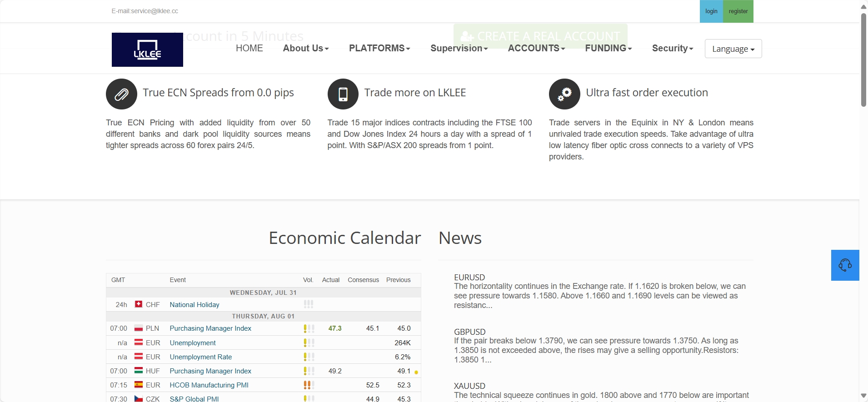
Task: Click the Hungarian flag next to HUF
Action: pyautogui.click(x=139, y=371)
